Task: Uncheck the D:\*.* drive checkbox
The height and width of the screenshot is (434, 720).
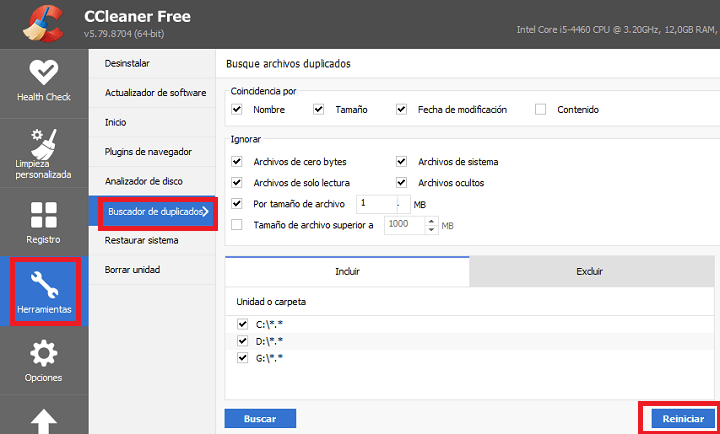Action: pos(242,341)
